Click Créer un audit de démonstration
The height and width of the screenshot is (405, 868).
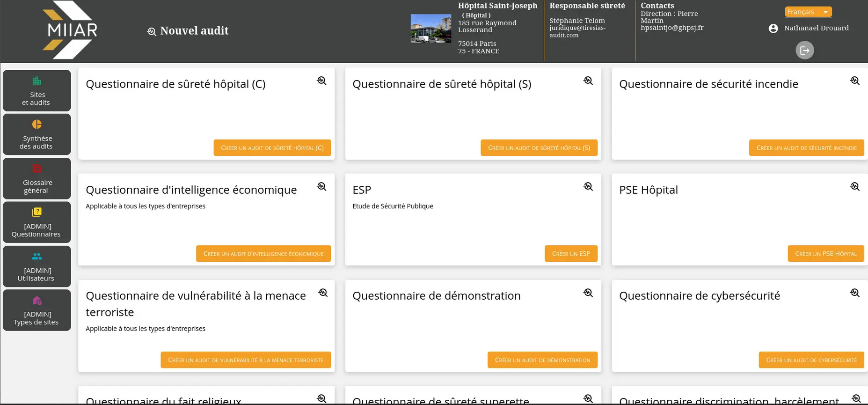tap(542, 360)
